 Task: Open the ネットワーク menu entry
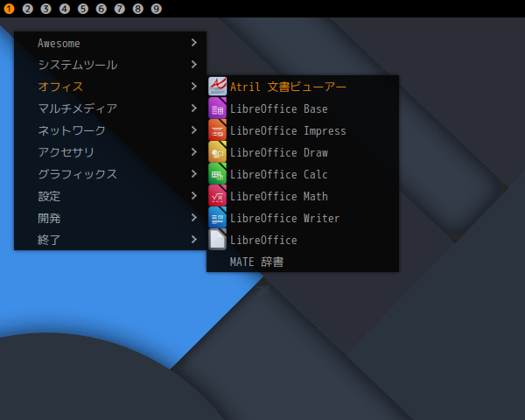110,130
